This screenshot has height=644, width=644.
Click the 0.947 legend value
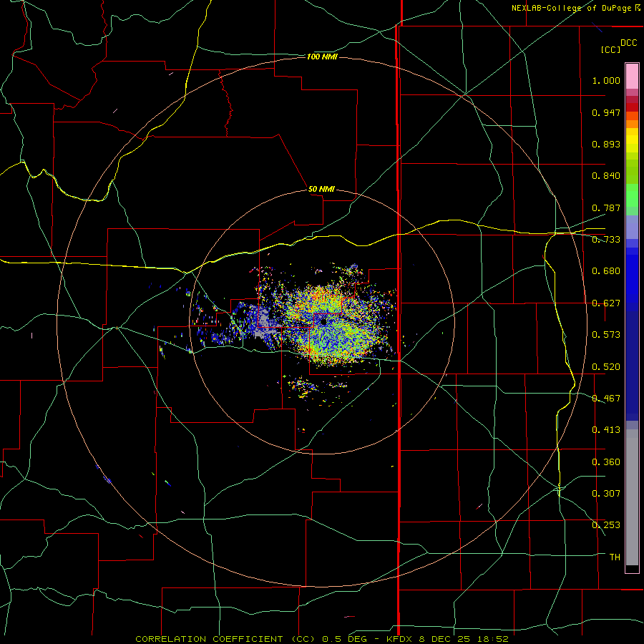606,112
